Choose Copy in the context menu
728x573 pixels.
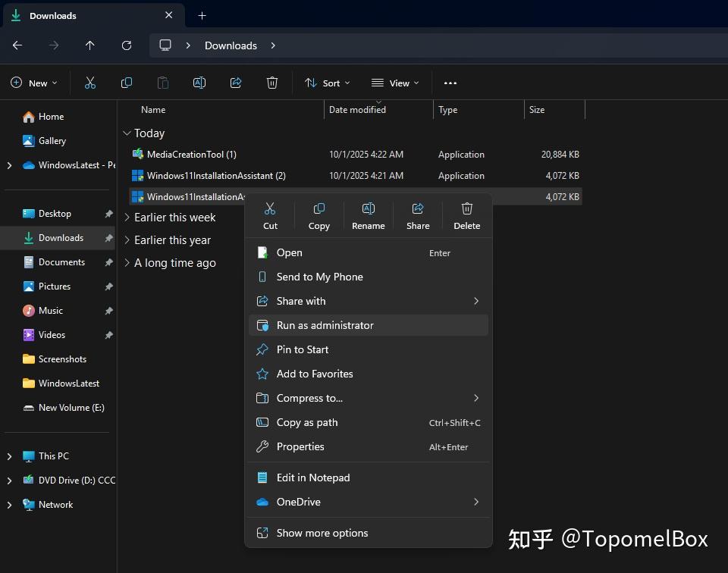point(319,216)
